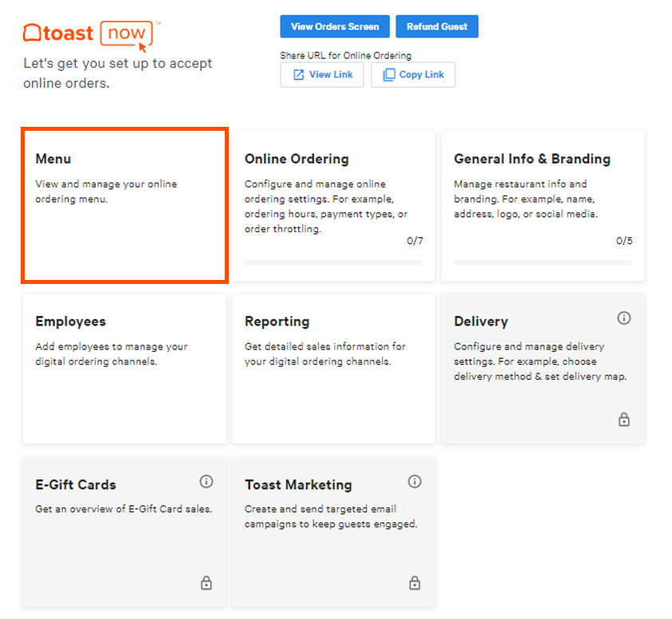The height and width of the screenshot is (619, 672).
Task: Click the info icon on Delivery card
Action: point(623,317)
